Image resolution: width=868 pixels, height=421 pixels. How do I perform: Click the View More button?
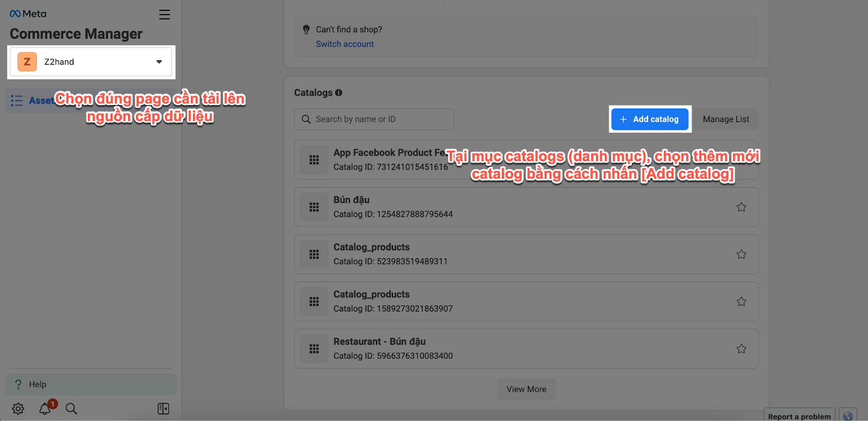point(526,389)
